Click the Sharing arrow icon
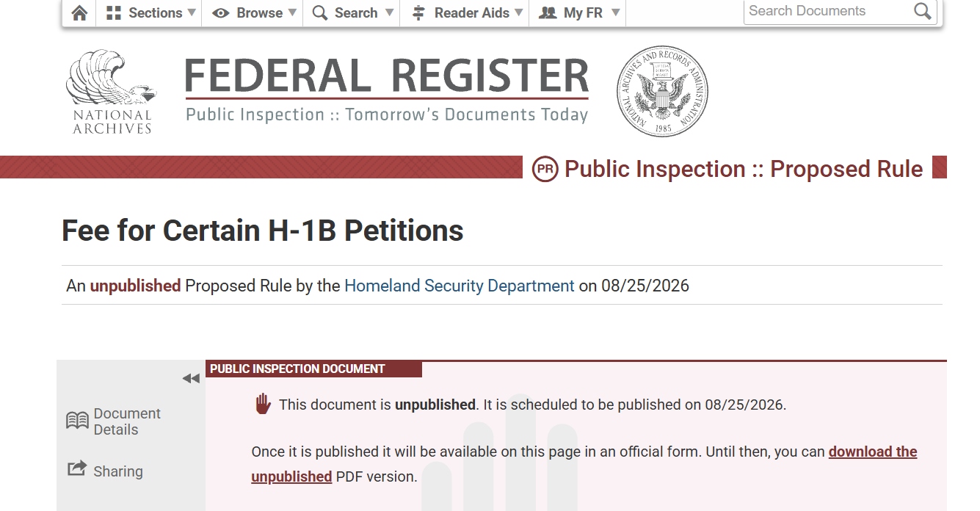 pos(77,468)
